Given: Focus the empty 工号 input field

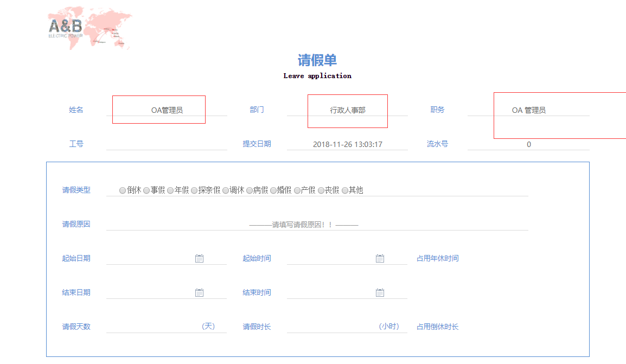Looking at the screenshot, I should tap(167, 144).
